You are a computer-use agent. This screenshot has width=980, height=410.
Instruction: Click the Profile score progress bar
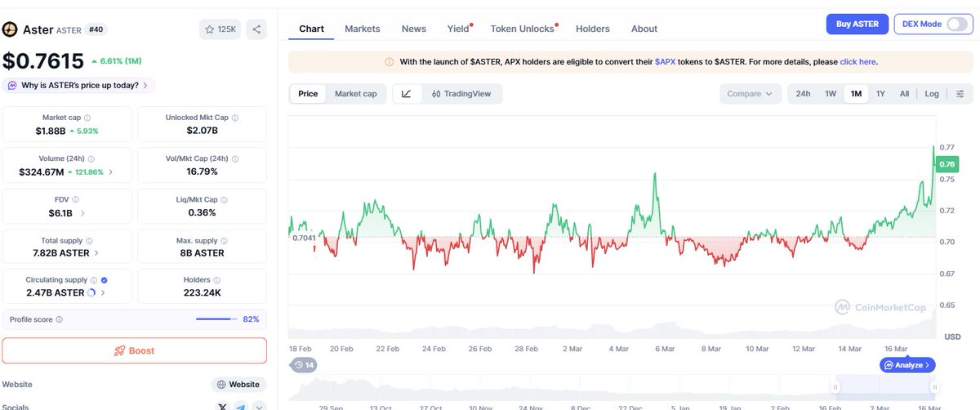(217, 319)
